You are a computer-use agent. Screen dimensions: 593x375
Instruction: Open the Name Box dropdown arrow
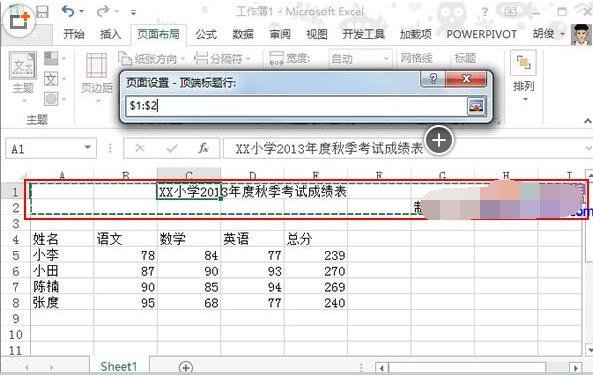click(88, 147)
